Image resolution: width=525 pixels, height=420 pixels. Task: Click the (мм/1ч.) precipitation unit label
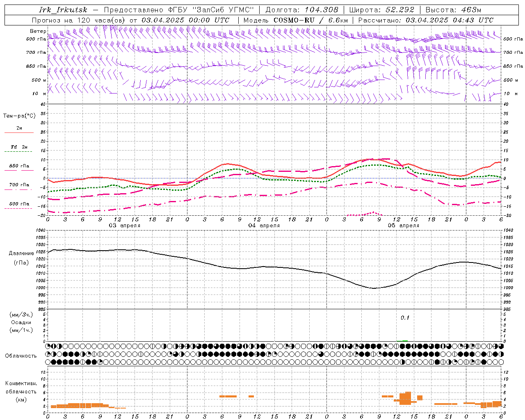(x=21, y=330)
